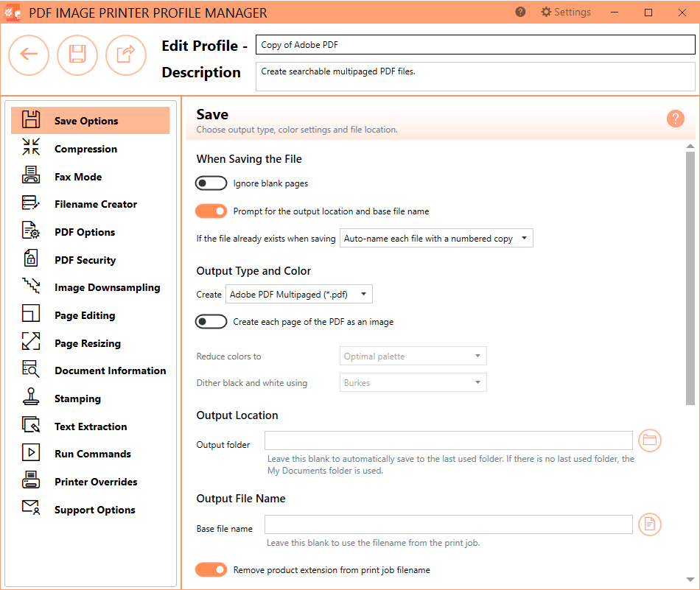The image size is (700, 590).
Task: Toggle Create each page as image
Action: pyautogui.click(x=211, y=321)
